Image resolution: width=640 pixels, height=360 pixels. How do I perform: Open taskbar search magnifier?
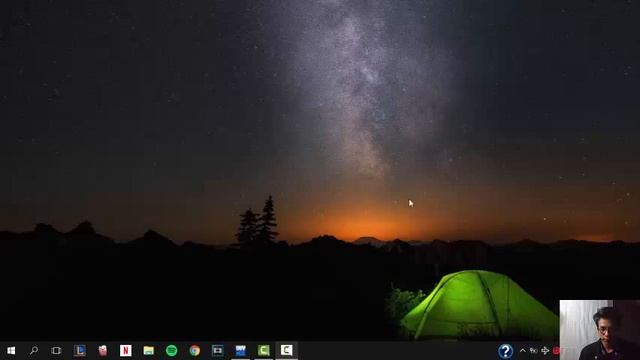tap(34, 350)
